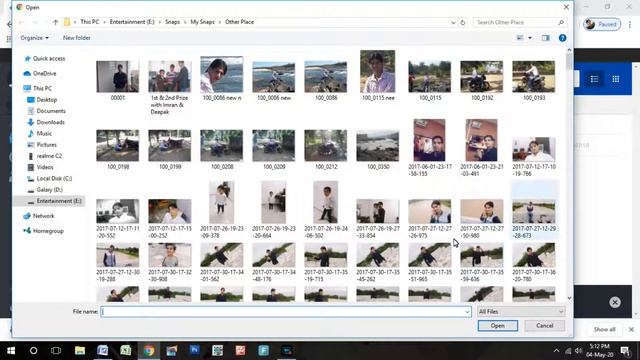Select the 100_0198 thumbnail
This screenshot has width=640, height=360.
tap(118, 145)
